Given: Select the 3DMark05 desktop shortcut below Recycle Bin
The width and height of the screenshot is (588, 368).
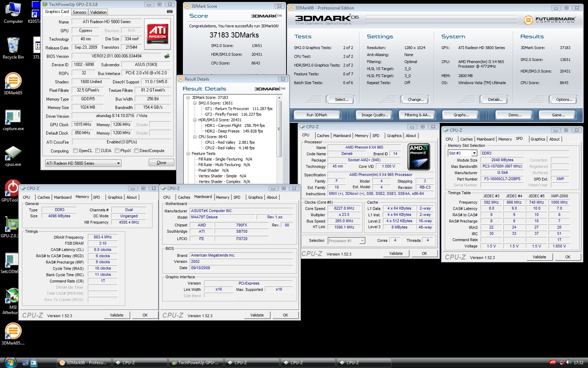Looking at the screenshot, I should coord(13,84).
